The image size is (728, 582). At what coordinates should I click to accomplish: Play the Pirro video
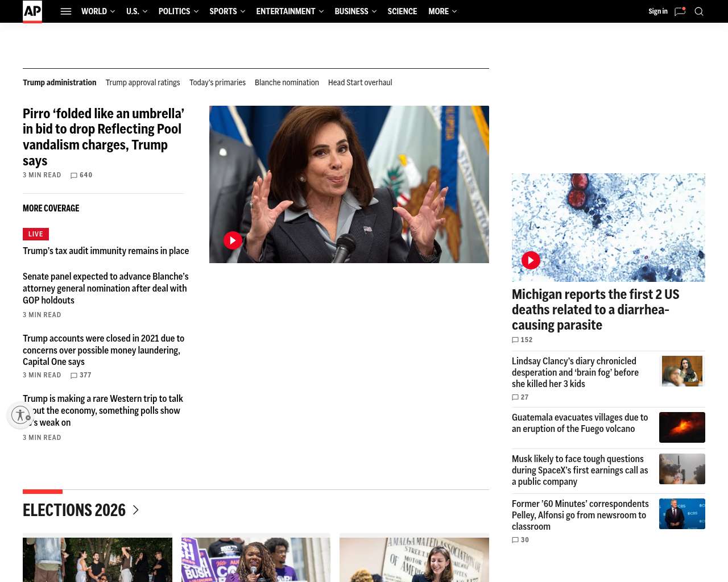[233, 240]
